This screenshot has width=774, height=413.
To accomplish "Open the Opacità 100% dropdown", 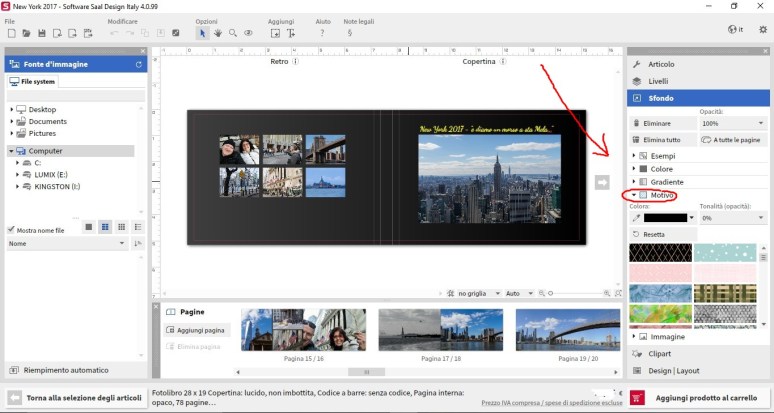I will 734,123.
